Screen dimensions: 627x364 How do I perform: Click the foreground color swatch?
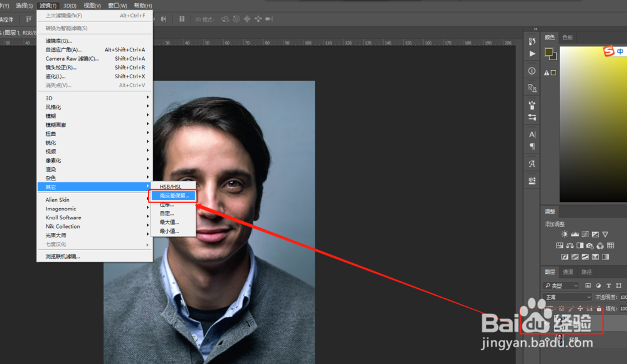pos(548,52)
